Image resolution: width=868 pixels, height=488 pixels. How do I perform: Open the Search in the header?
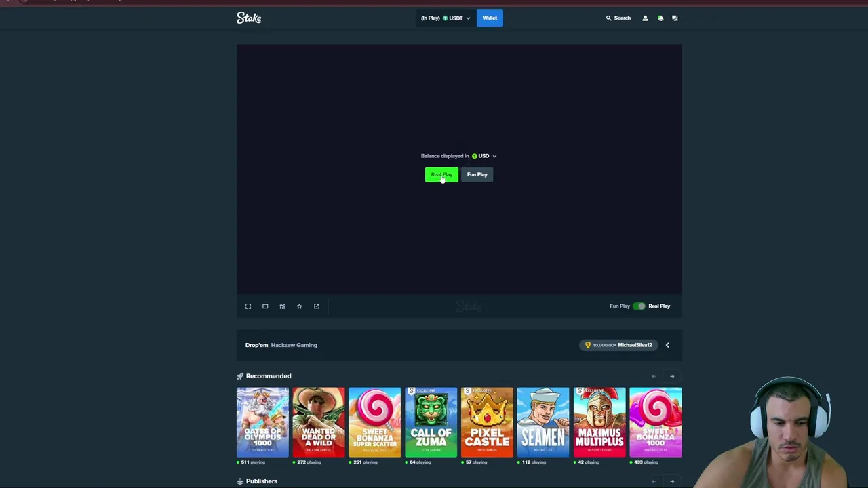point(618,18)
